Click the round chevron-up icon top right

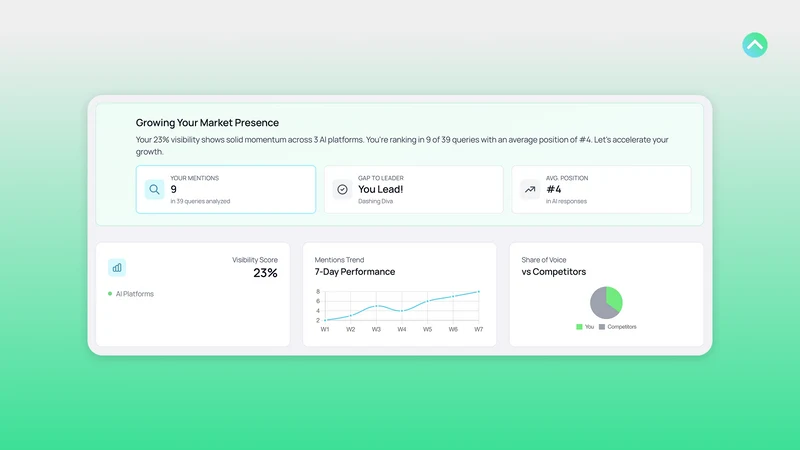pyautogui.click(x=755, y=45)
